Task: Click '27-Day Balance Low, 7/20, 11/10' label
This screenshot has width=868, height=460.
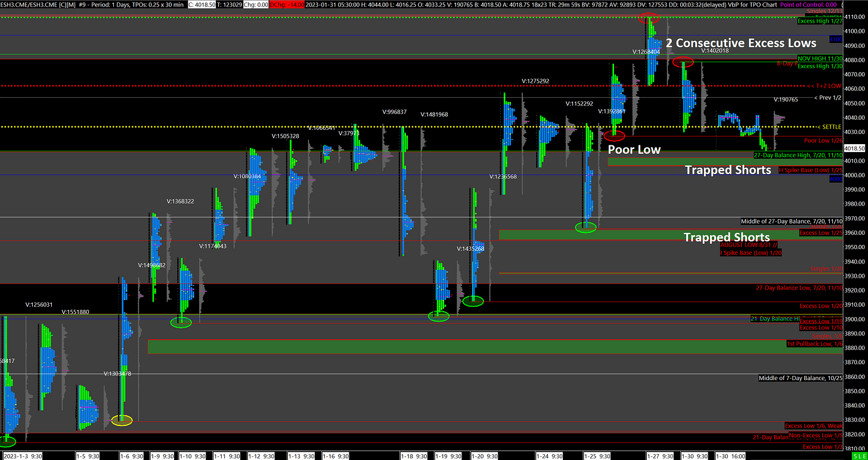Action: point(798,288)
